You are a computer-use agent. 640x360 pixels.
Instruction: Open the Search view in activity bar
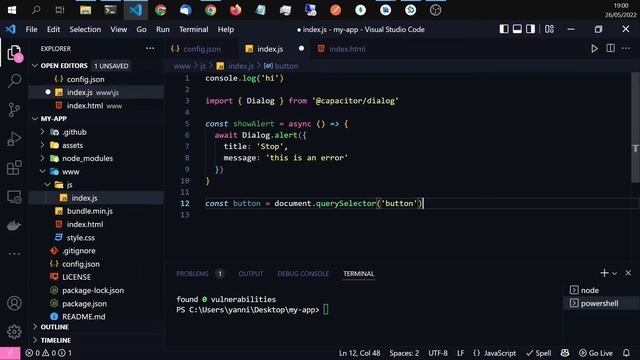coord(14,81)
